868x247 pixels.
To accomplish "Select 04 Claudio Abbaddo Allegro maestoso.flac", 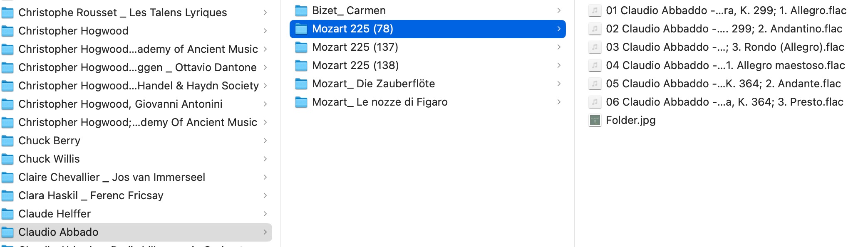I will click(725, 65).
